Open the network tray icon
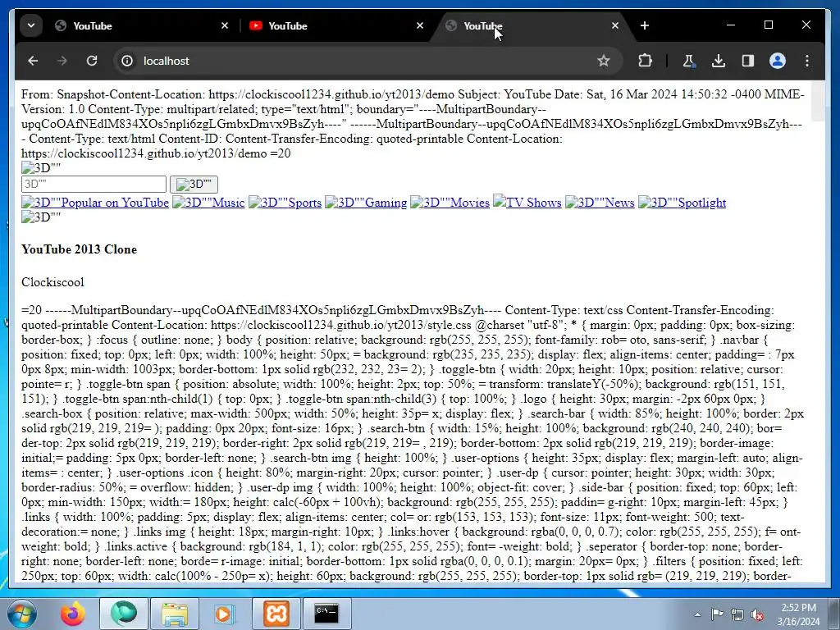 click(737, 614)
